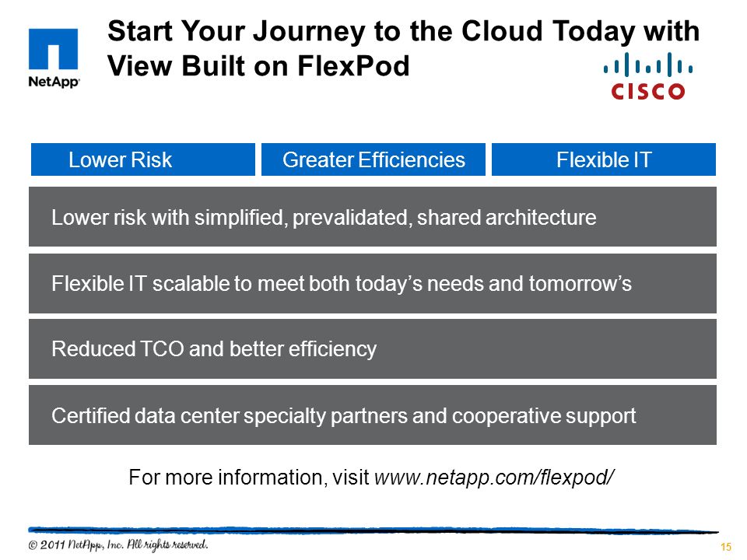Image resolution: width=747 pixels, height=560 pixels.
Task: Click the 'Reduced TCO and better efficiency' bar
Action: (373, 349)
